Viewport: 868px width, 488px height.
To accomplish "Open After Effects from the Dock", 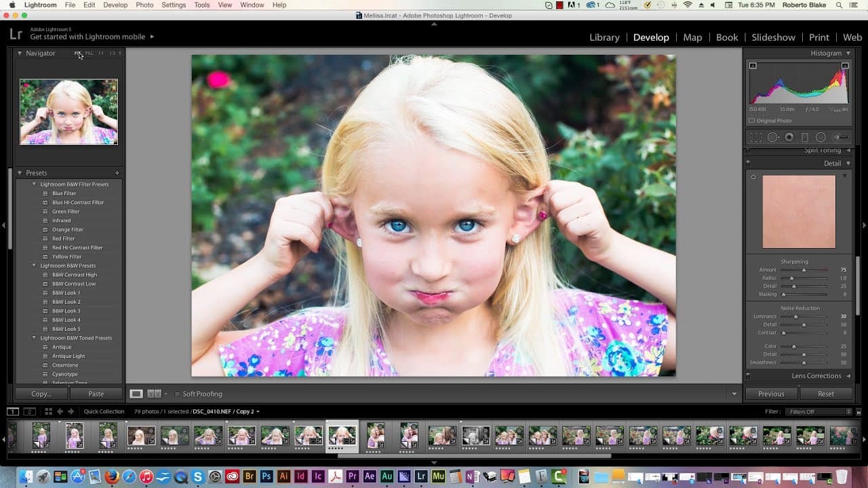I will pyautogui.click(x=370, y=476).
